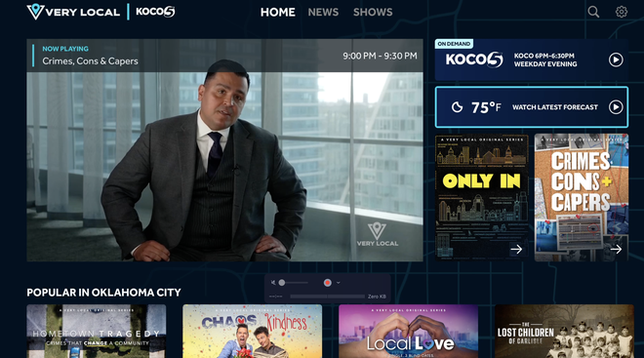Switch to the NEWS tab
644x358 pixels.
(x=323, y=12)
